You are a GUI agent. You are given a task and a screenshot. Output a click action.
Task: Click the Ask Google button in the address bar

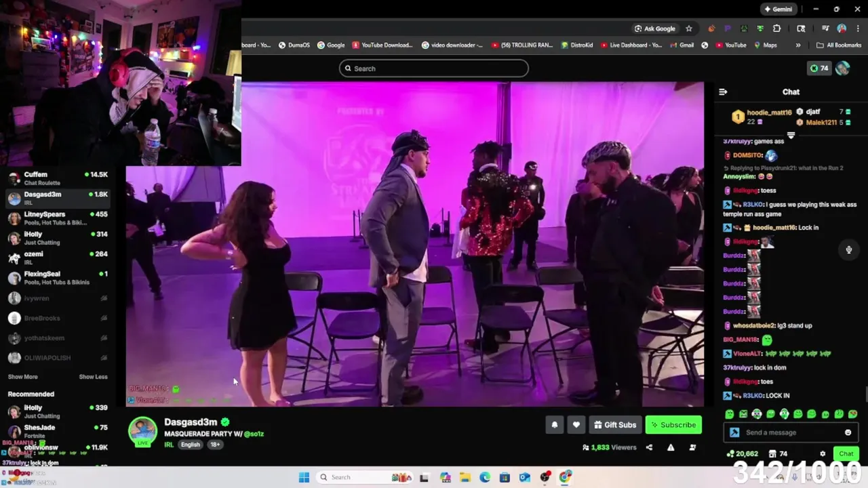654,28
